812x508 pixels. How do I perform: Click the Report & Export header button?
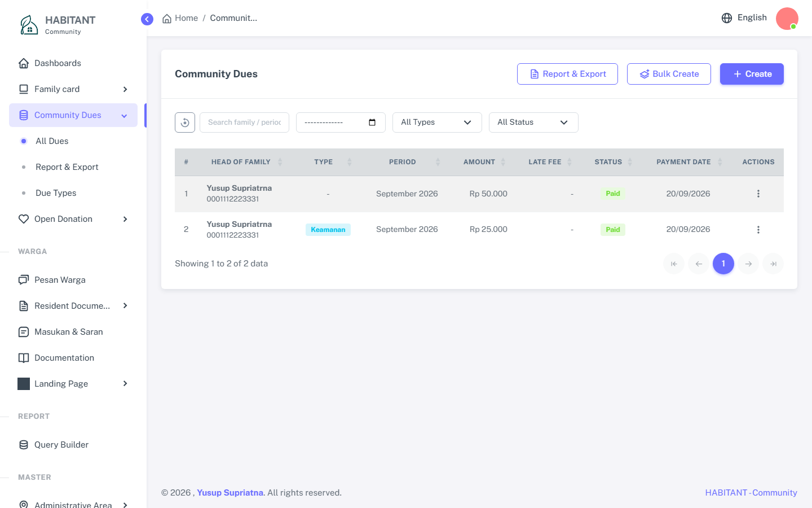coord(567,74)
